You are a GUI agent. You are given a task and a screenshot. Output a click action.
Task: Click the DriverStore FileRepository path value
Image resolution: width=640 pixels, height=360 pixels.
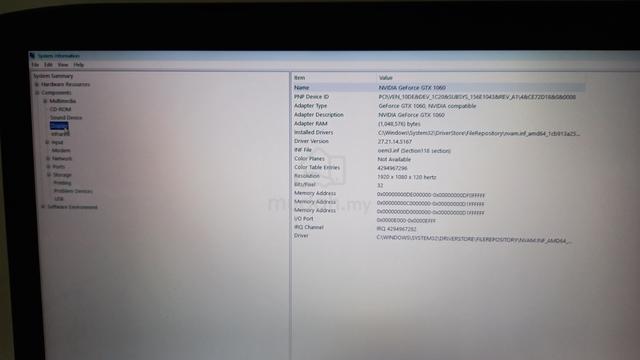479,133
